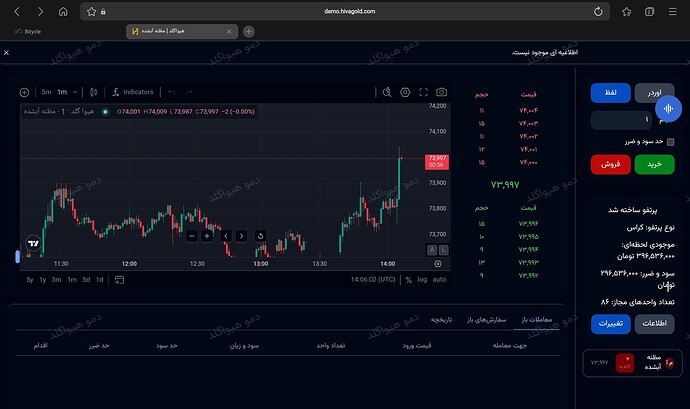The height and width of the screenshot is (409, 690).
Task: Bookmark page with star in address bar
Action: pos(91,11)
